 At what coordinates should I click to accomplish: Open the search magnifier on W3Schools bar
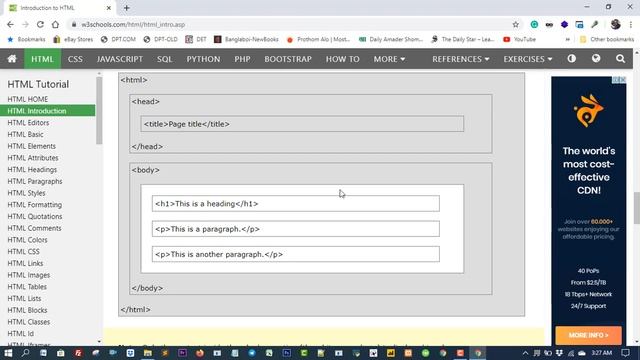coord(620,59)
